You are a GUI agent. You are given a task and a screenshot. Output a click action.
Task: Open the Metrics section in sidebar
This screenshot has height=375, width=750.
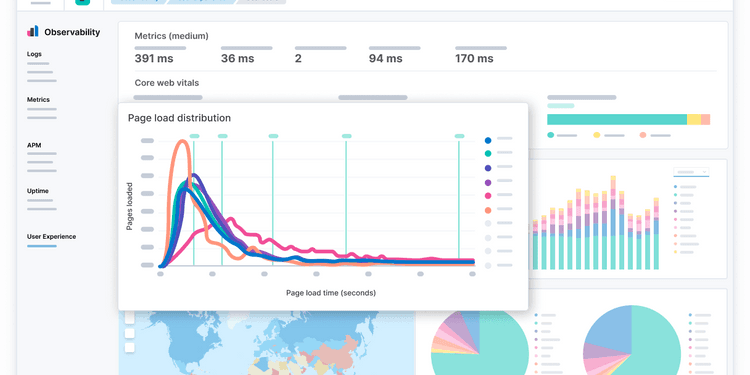pyautogui.click(x=38, y=99)
